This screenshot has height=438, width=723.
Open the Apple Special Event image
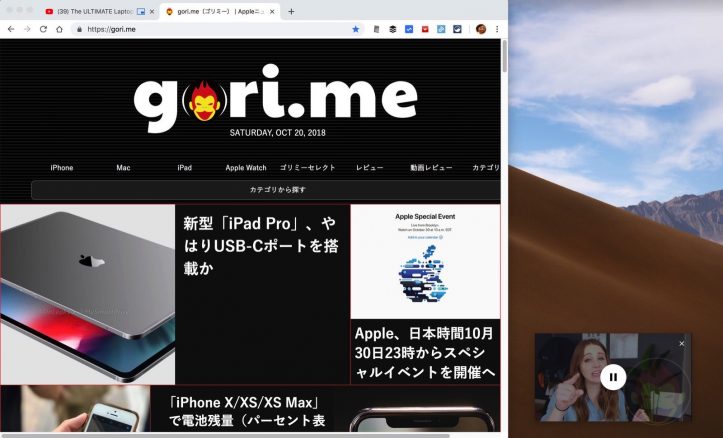tap(425, 261)
